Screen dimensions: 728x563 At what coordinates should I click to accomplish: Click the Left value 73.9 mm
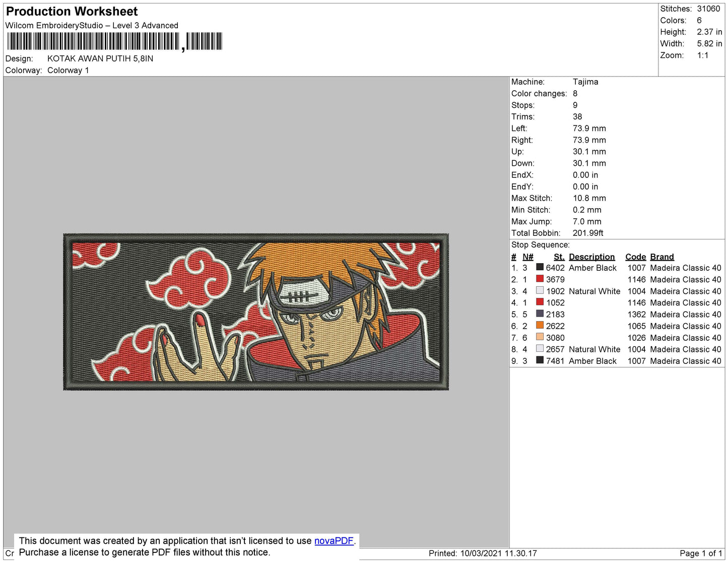pos(589,128)
